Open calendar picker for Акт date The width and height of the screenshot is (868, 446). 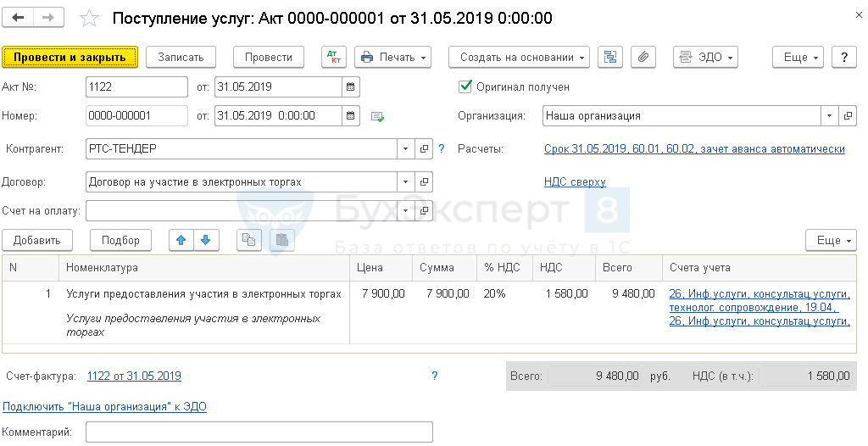click(350, 86)
